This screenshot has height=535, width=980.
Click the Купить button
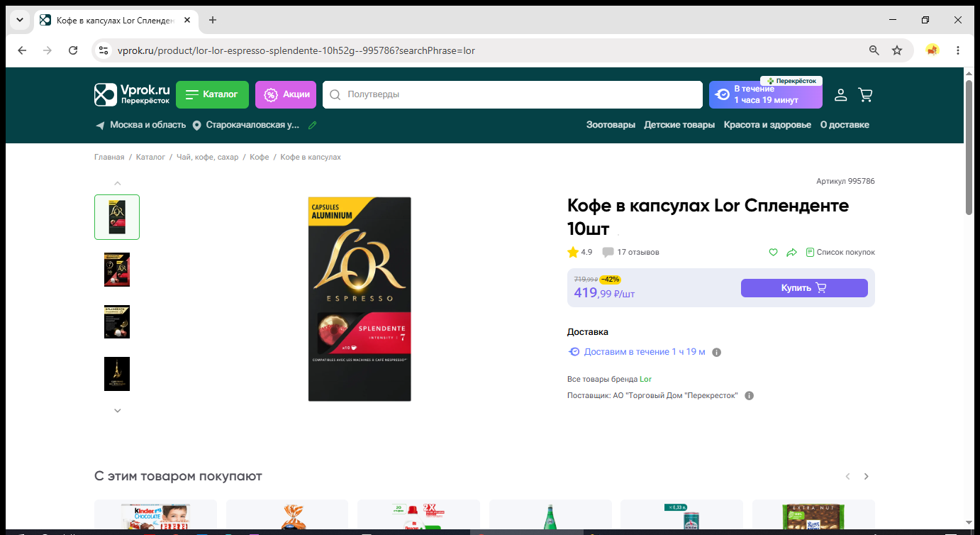click(804, 288)
